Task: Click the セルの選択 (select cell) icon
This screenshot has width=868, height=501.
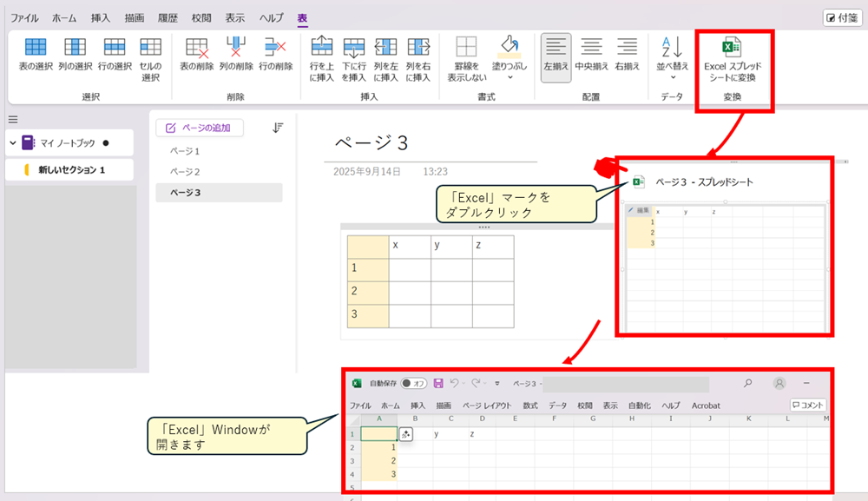Action: point(150,47)
